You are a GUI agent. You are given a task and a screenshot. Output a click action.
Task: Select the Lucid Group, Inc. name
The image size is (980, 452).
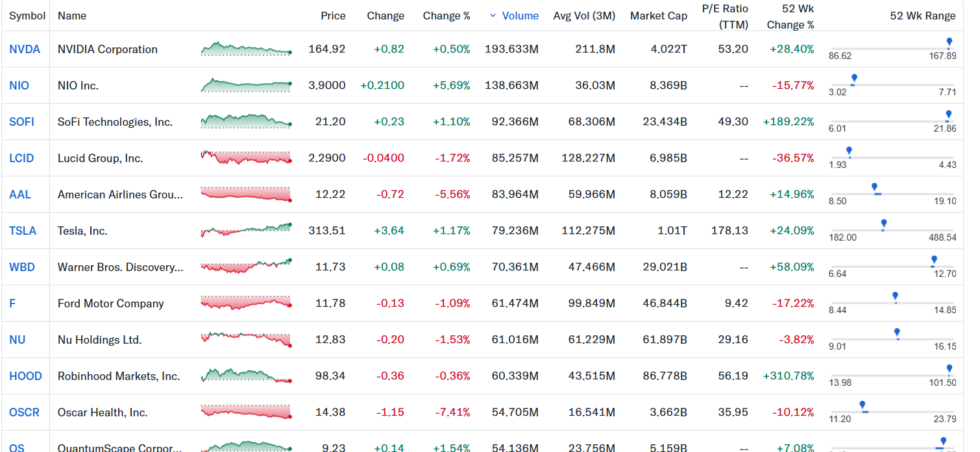pos(100,158)
